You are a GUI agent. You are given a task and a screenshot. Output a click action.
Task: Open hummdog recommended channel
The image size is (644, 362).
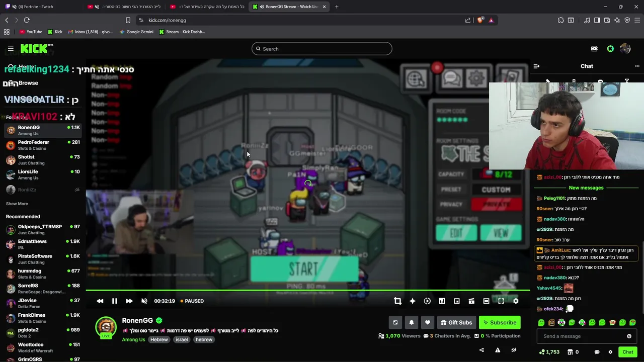[x=43, y=274]
